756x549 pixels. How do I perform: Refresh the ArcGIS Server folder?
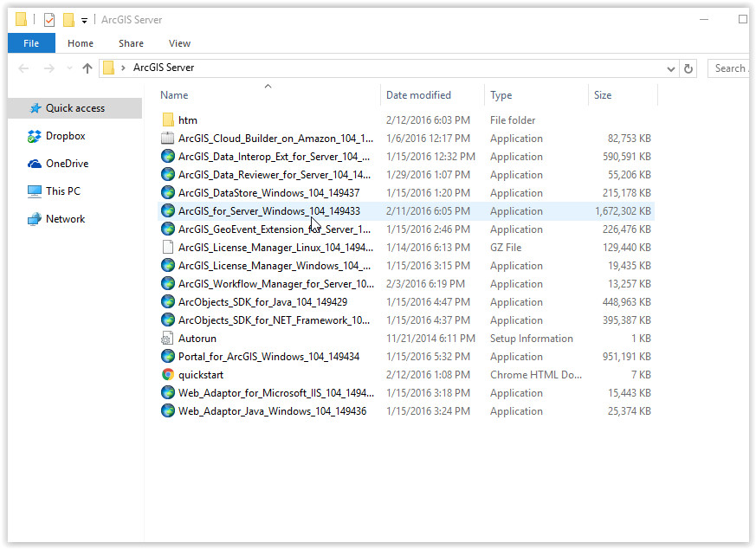688,69
